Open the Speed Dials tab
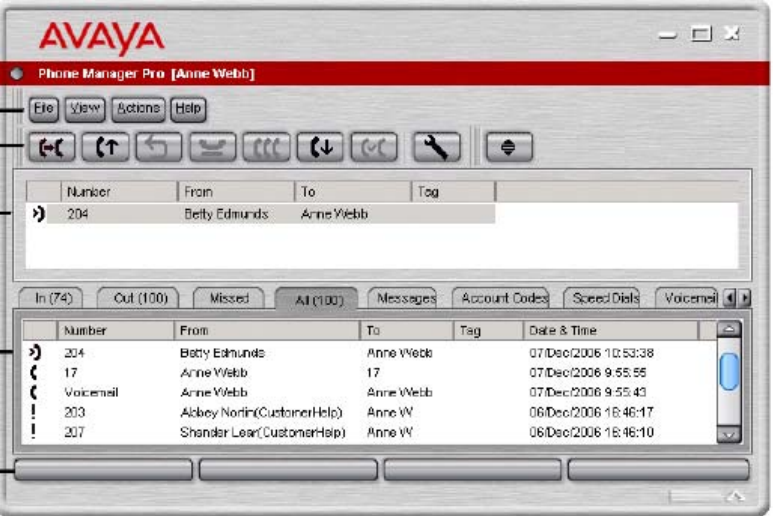The image size is (773, 516). click(602, 298)
